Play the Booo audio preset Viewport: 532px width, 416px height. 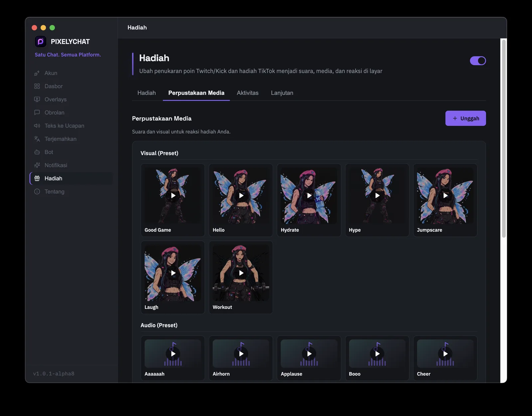click(377, 354)
